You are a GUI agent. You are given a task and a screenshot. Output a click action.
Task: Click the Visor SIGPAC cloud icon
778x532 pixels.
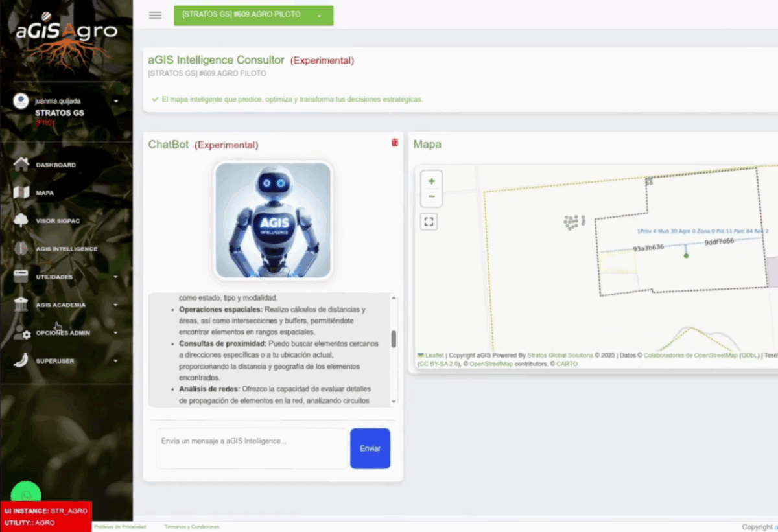pos(21,221)
